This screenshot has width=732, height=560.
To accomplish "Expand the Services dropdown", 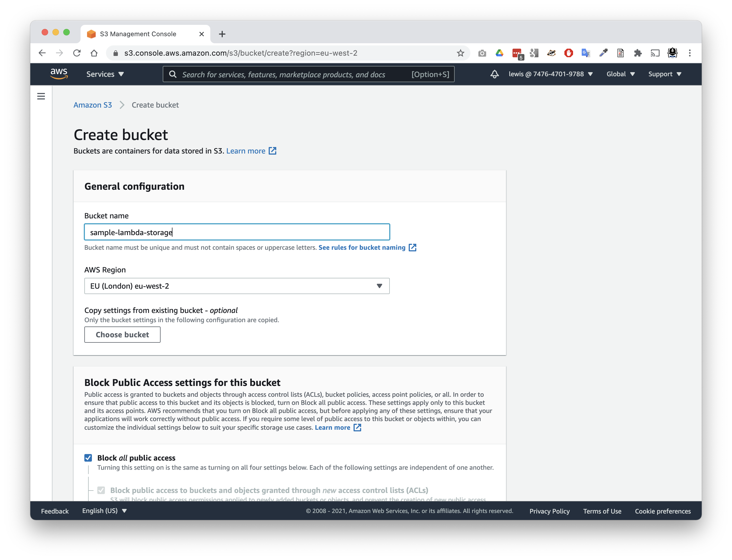I will (x=105, y=74).
